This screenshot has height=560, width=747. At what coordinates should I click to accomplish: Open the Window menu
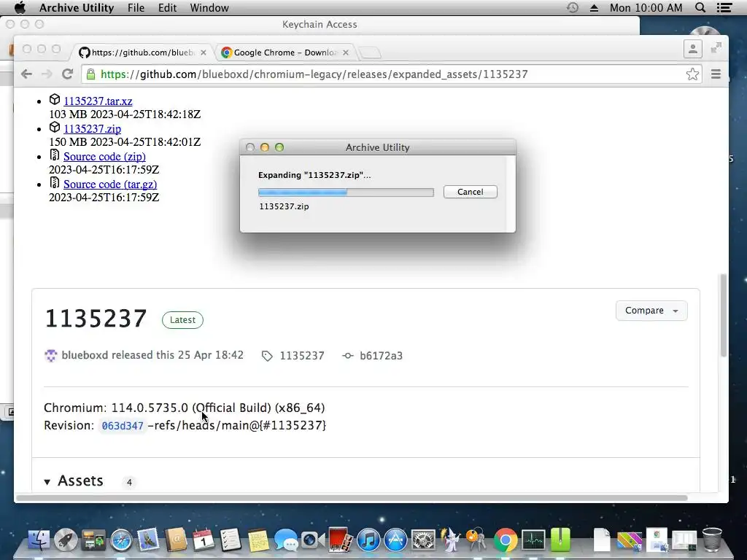[209, 7]
